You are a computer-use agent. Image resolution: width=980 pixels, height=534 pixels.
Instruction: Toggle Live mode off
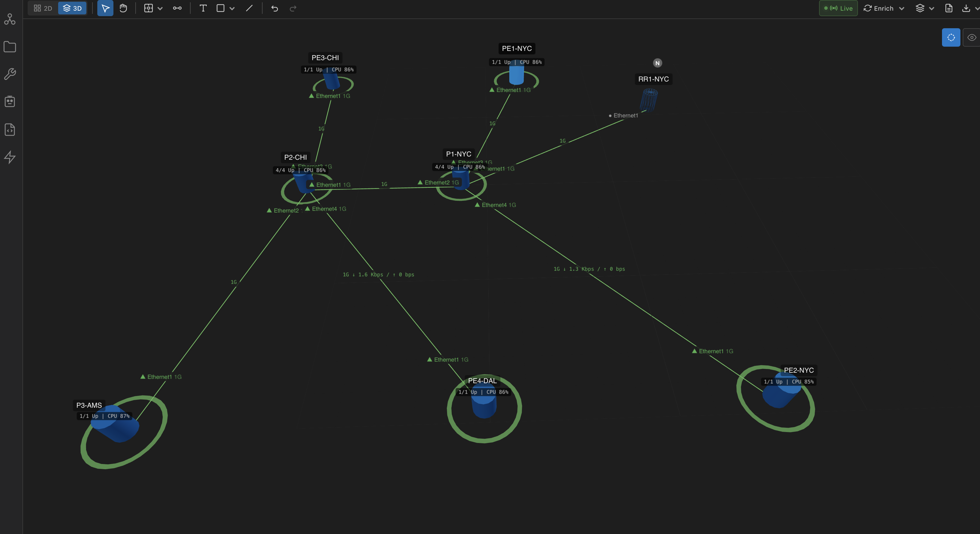pos(838,8)
